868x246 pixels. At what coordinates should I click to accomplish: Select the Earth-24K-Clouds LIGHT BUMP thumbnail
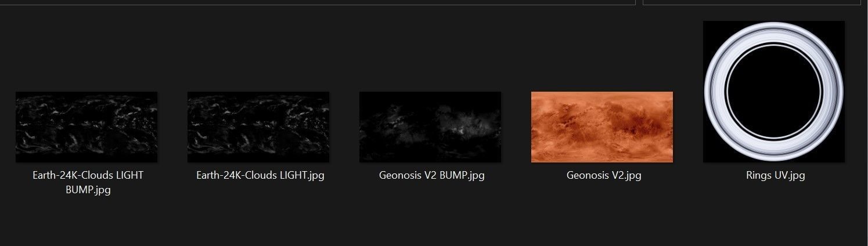[x=87, y=126]
